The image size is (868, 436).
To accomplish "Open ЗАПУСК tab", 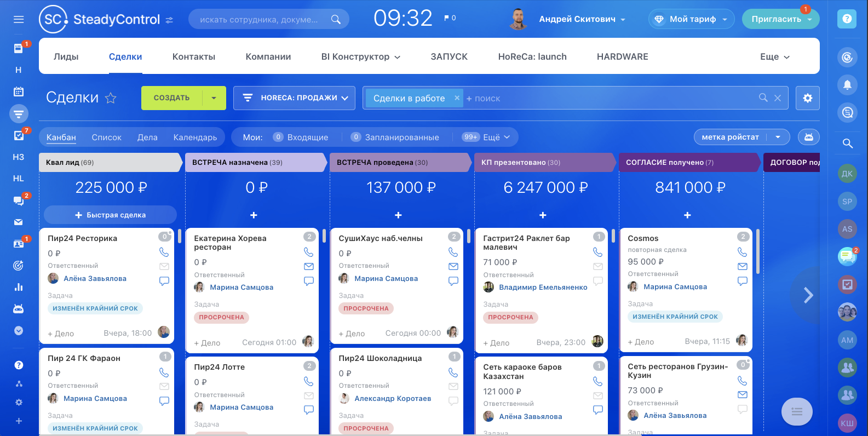I will coord(449,56).
